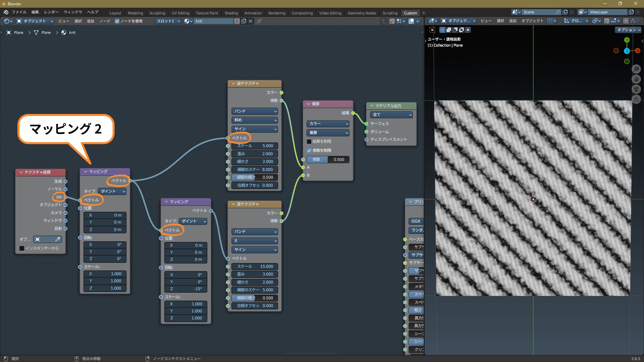Switch to the Shading workspace tab
This screenshot has height=362, width=644.
pyautogui.click(x=231, y=13)
